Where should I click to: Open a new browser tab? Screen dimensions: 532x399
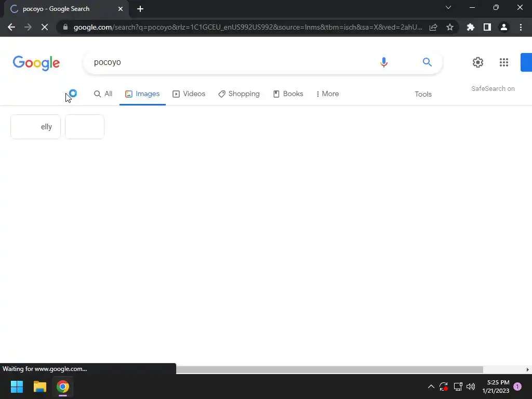140,9
